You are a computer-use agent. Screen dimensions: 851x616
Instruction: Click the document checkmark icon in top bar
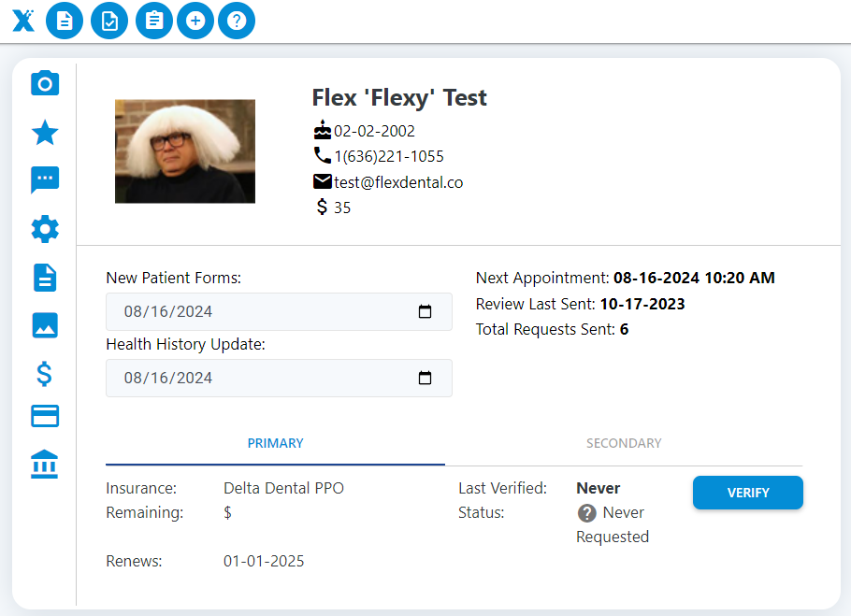(x=109, y=21)
